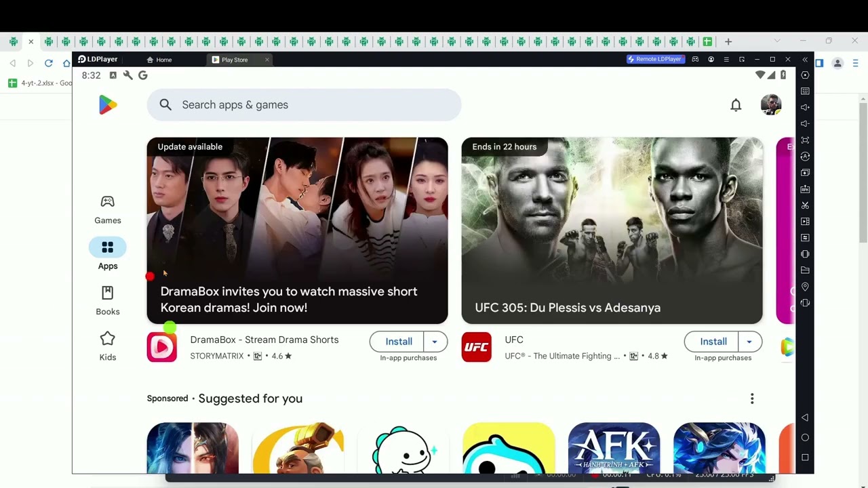Image resolution: width=868 pixels, height=488 pixels.
Task: Decrease volume in LDPlayer sidebar
Action: tap(805, 124)
